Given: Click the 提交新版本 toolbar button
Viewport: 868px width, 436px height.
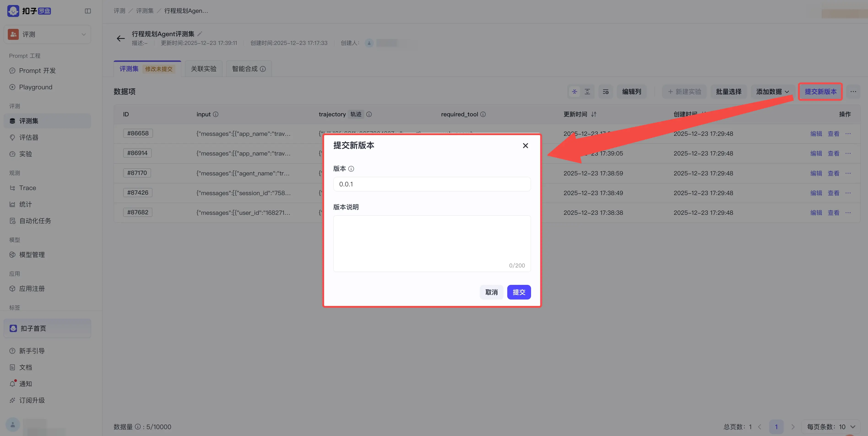Looking at the screenshot, I should pyautogui.click(x=820, y=92).
